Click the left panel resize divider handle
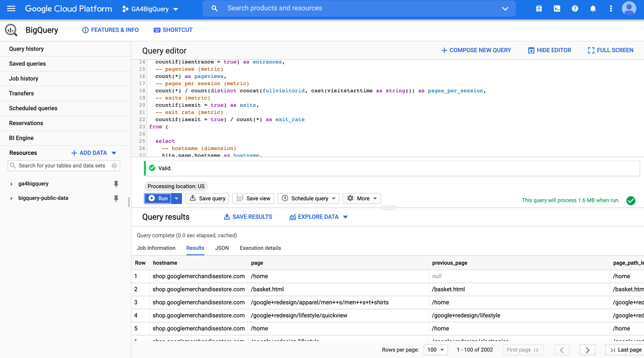The image size is (644, 358). (x=129, y=202)
